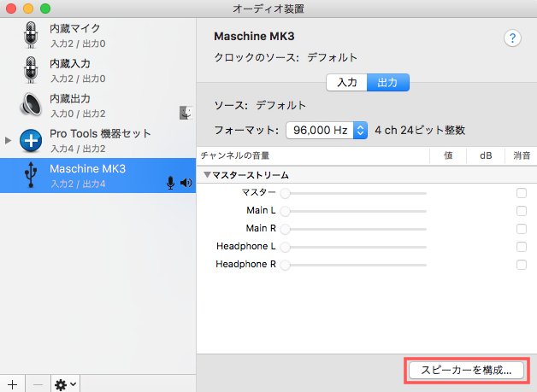Select the 内蔵マイク microphone icon

pyautogui.click(x=31, y=35)
